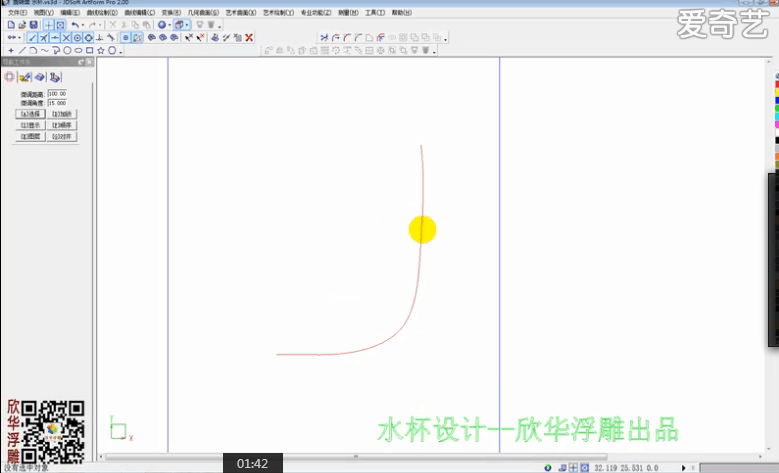Click the blue sphere render icon

[162, 25]
